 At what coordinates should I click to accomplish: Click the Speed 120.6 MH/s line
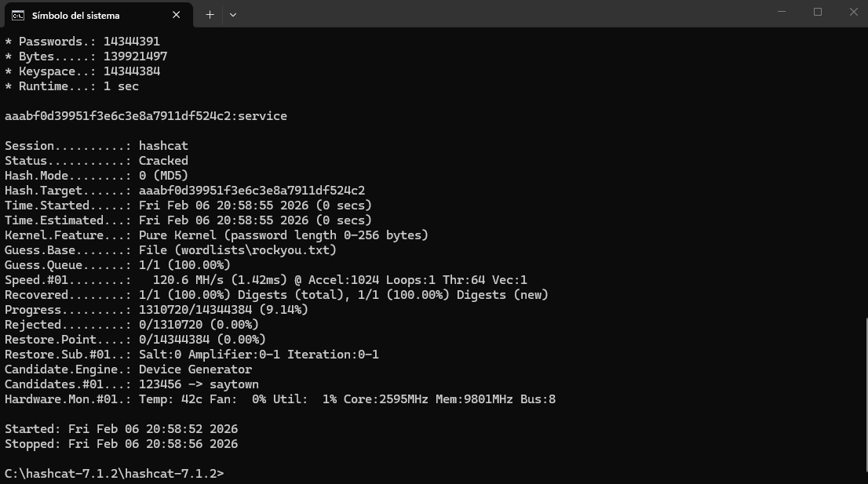coord(265,280)
